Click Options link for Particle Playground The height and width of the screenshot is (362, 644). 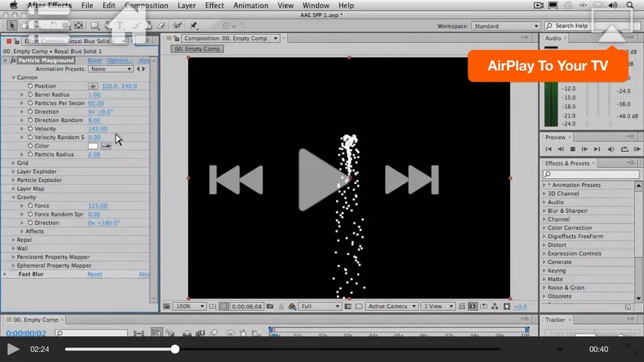tap(120, 60)
